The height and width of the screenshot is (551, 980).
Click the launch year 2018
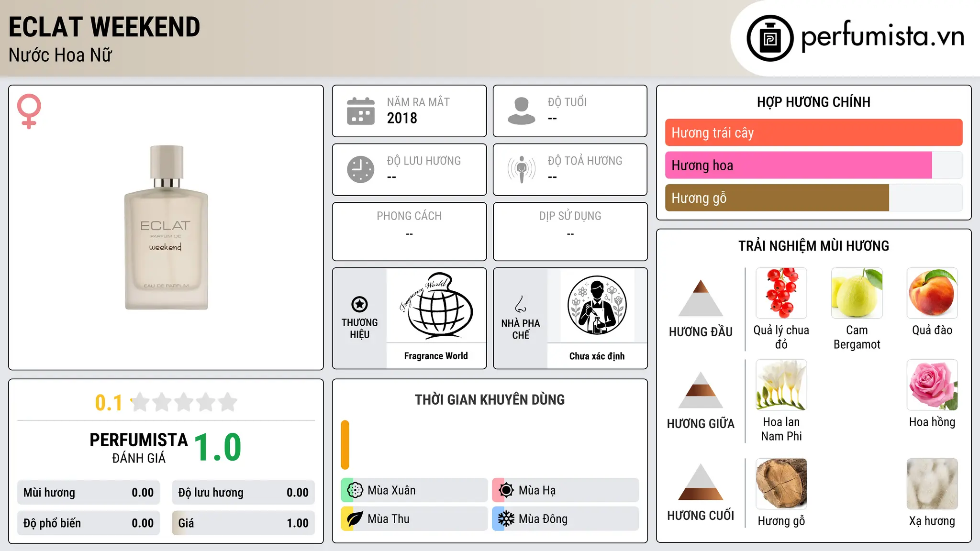[x=402, y=118]
